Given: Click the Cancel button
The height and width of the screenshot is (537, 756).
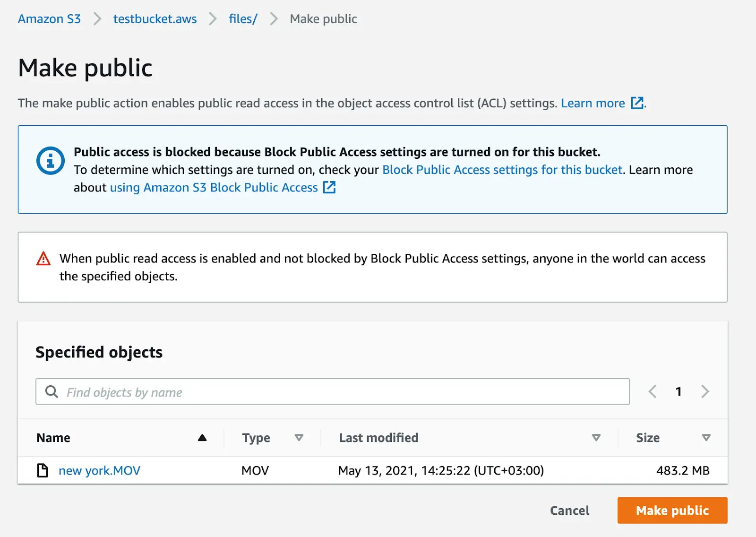Looking at the screenshot, I should pos(569,511).
